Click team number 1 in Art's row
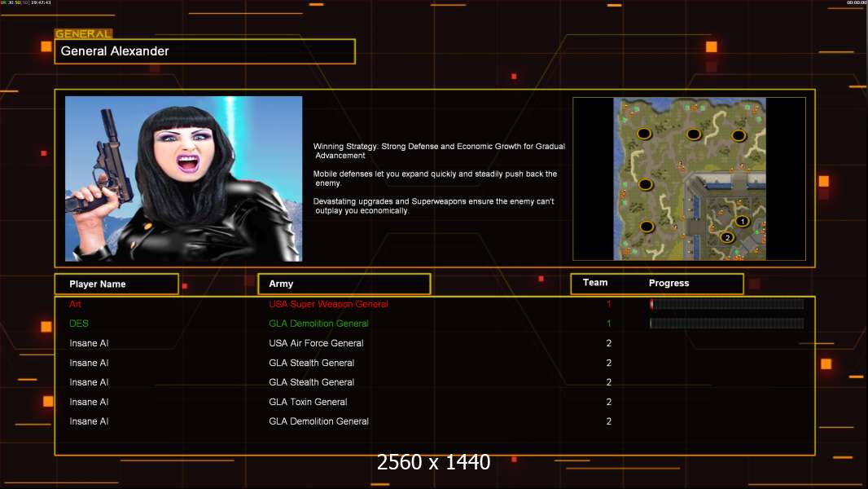This screenshot has height=489, width=868. 609,304
